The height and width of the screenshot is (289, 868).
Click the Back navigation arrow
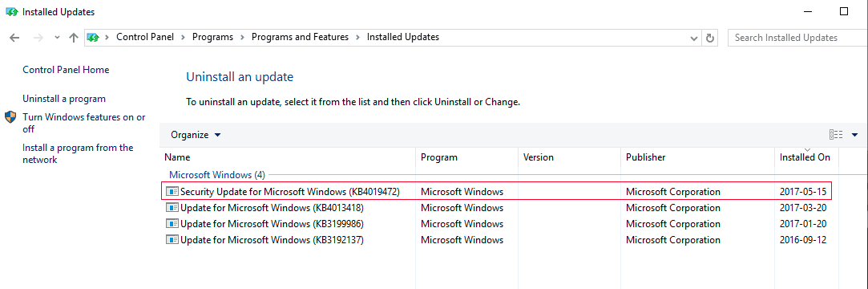point(15,38)
